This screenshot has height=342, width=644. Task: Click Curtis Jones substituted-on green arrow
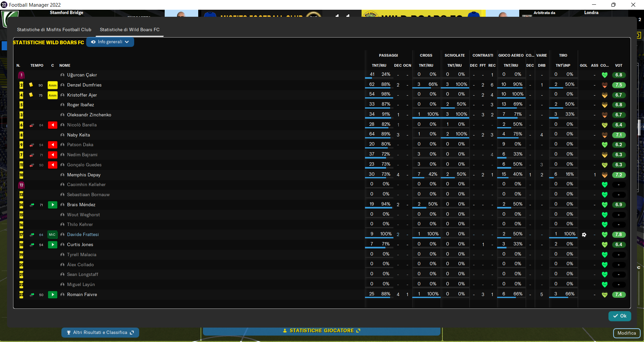pyautogui.click(x=53, y=245)
